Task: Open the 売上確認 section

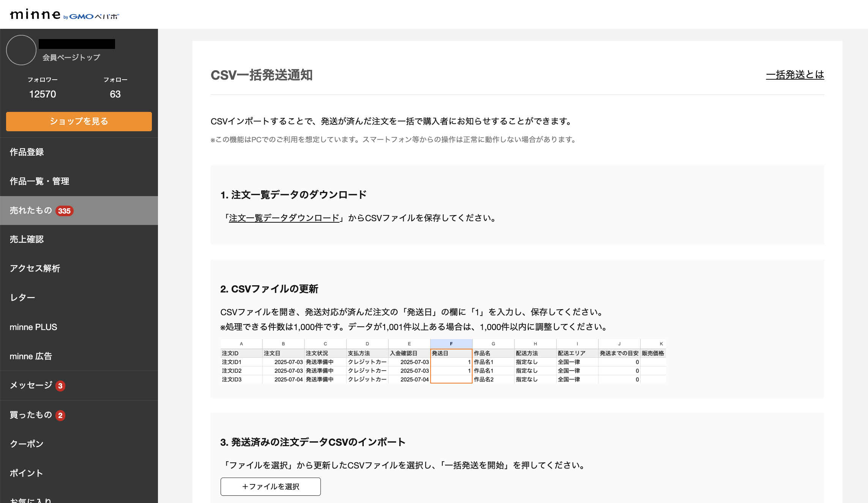Action: tap(27, 239)
